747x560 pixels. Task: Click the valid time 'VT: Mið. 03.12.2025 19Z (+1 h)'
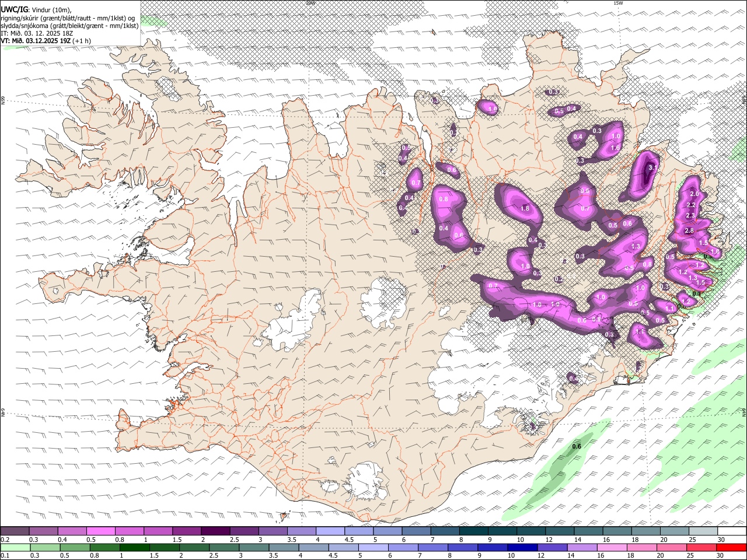point(46,41)
